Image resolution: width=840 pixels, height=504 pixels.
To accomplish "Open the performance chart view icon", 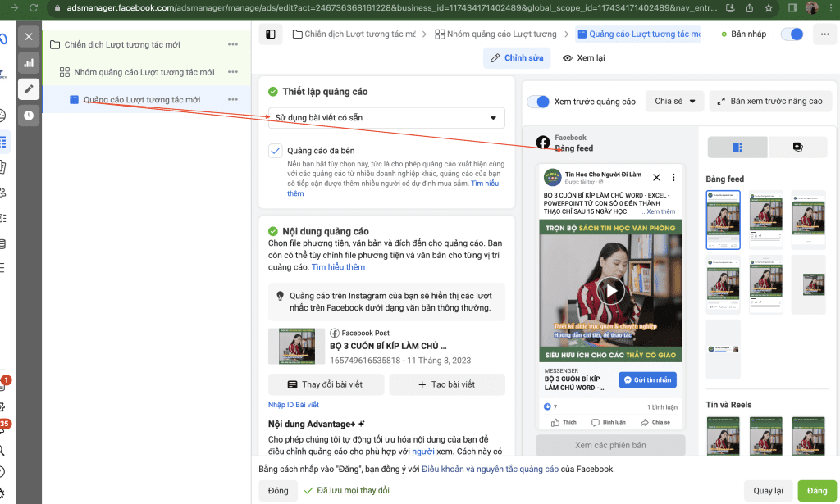I will [29, 63].
